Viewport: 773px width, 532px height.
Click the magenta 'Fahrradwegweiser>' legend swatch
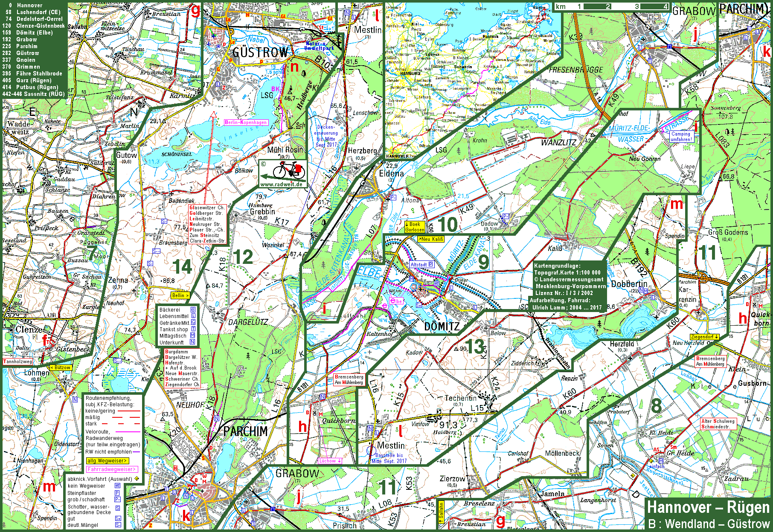click(112, 469)
